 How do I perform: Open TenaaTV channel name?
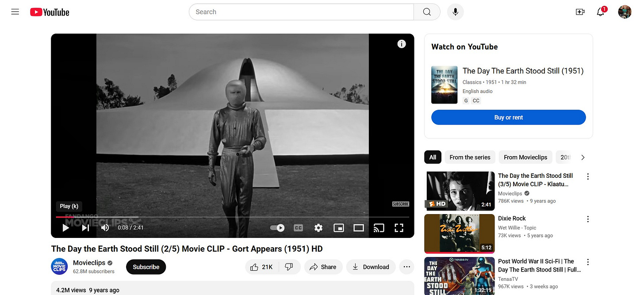(x=509, y=279)
